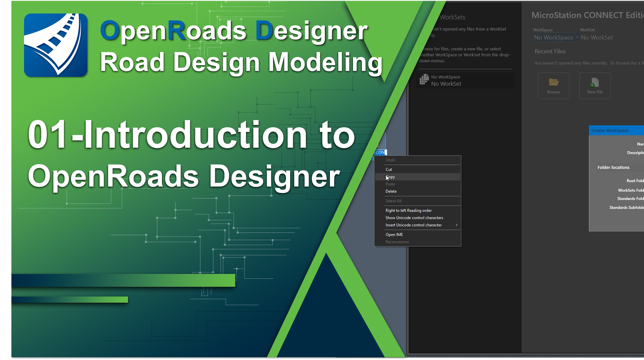Screen dimensions: 644x360
Task: Click Open IME menu entry
Action: pyautogui.click(x=394, y=235)
